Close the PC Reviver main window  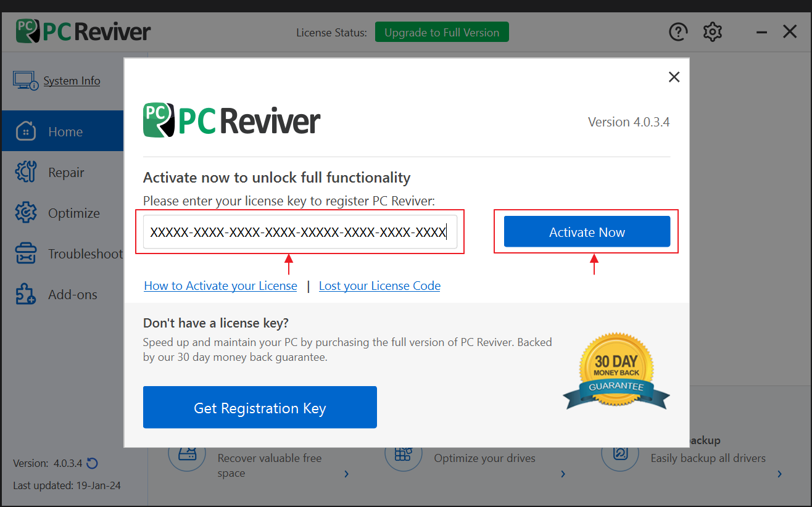coord(790,31)
